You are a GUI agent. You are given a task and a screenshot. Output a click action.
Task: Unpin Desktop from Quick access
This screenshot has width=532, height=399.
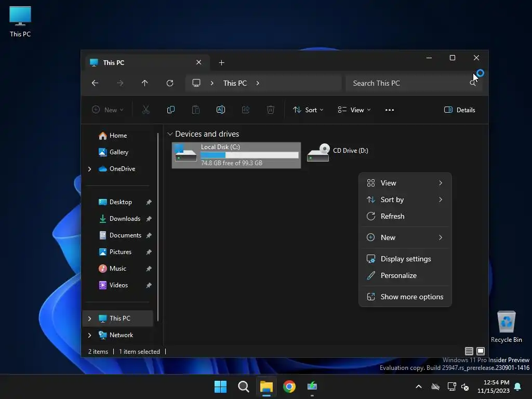click(149, 202)
